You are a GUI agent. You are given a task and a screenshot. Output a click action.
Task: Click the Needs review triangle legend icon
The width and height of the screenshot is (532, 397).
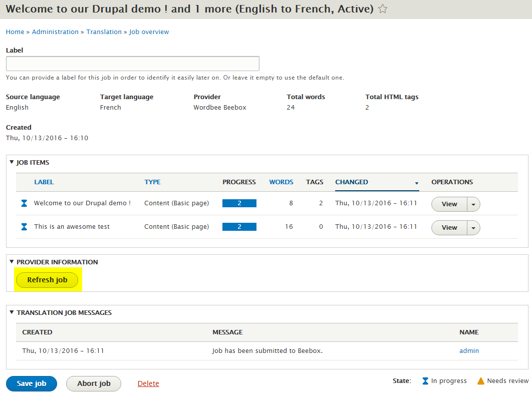coord(481,381)
